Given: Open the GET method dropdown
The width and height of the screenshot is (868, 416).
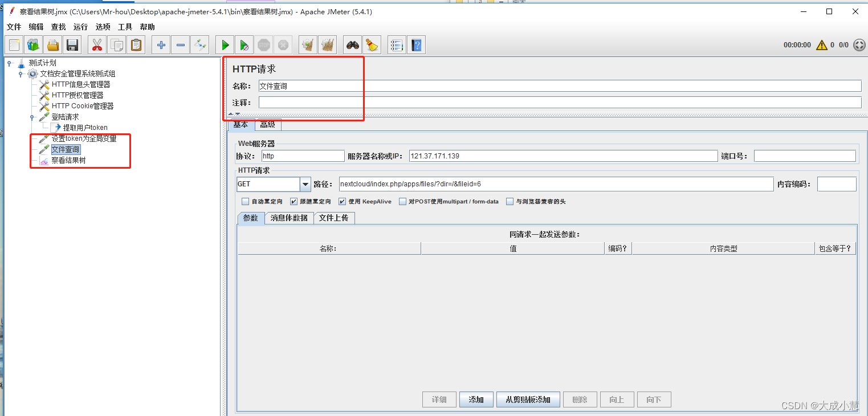Looking at the screenshot, I should coord(305,184).
